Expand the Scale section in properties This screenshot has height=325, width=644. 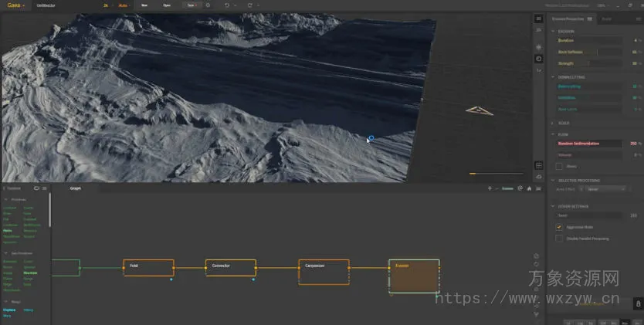coord(553,123)
